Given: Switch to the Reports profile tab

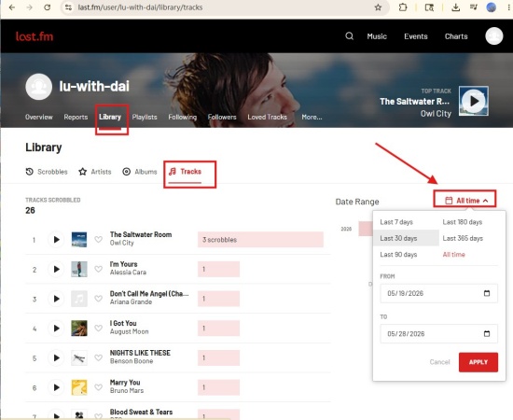Looking at the screenshot, I should point(76,117).
